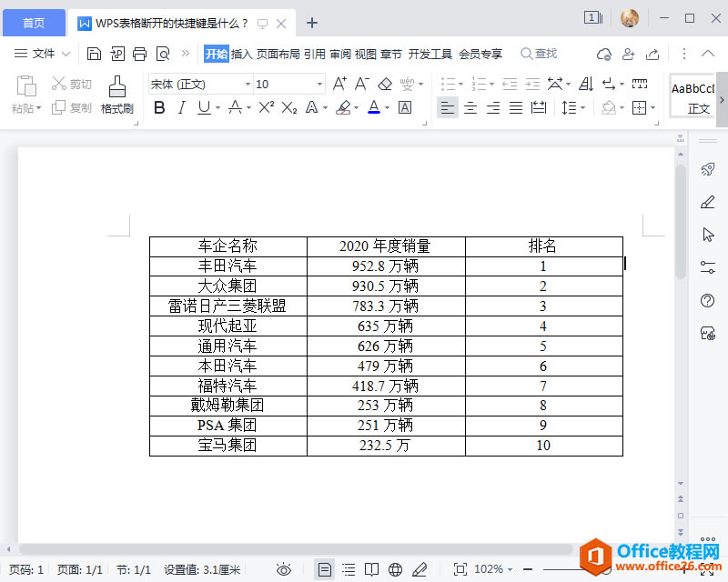The width and height of the screenshot is (728, 582).
Task: Open the help question mark sidebar icon
Action: click(x=708, y=301)
